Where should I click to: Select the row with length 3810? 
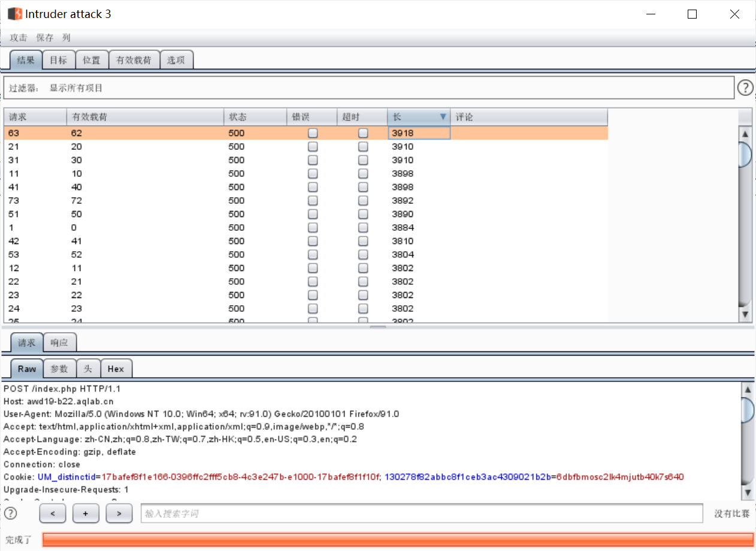coord(306,241)
